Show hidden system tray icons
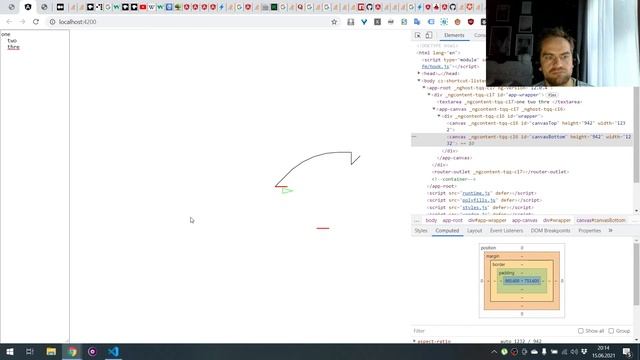 point(494,351)
